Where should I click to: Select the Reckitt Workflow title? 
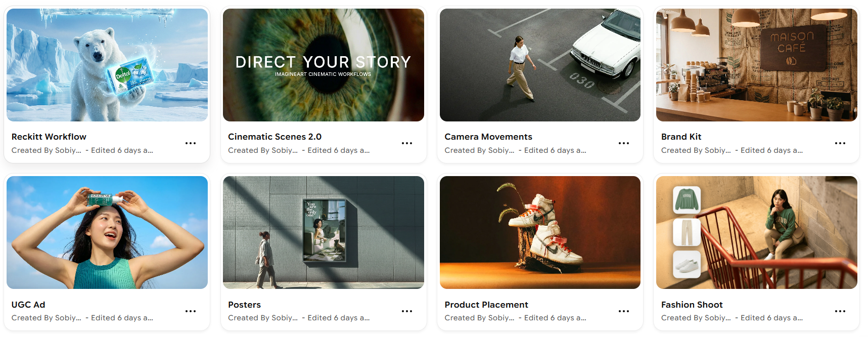(x=49, y=137)
